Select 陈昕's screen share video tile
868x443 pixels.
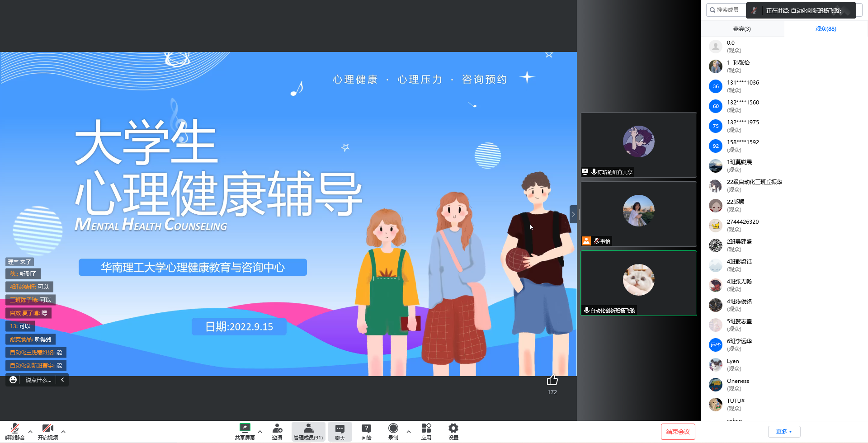click(639, 145)
